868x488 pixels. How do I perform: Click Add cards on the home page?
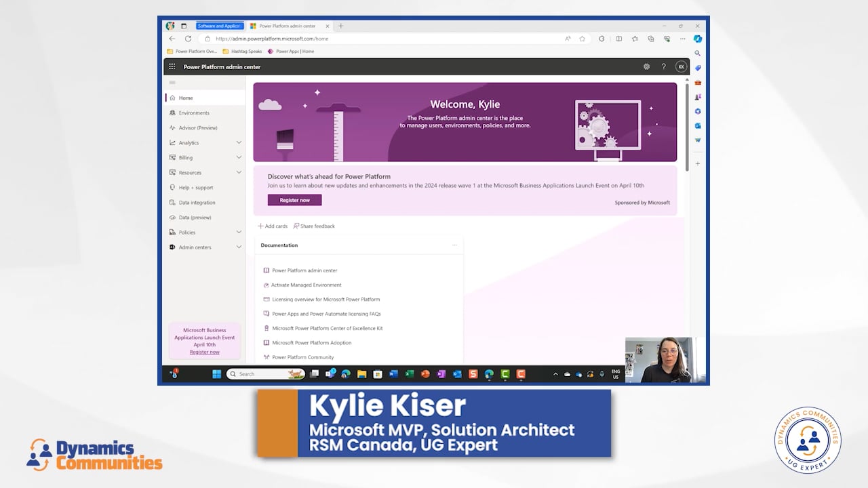click(x=273, y=226)
